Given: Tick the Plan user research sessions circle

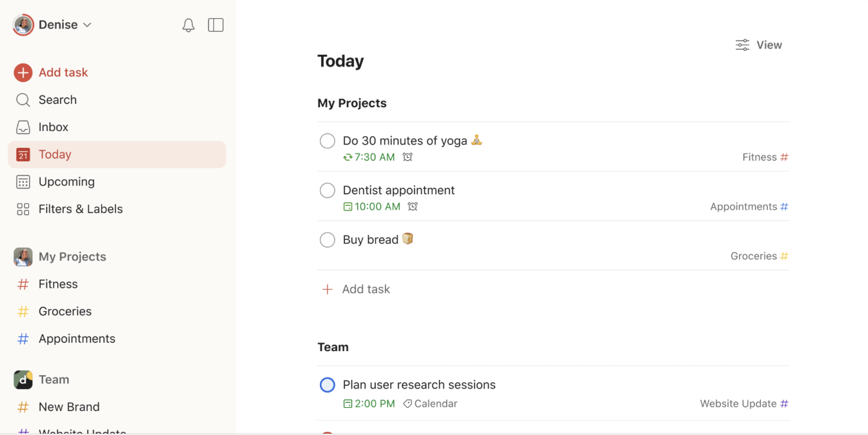Looking at the screenshot, I should [x=328, y=385].
